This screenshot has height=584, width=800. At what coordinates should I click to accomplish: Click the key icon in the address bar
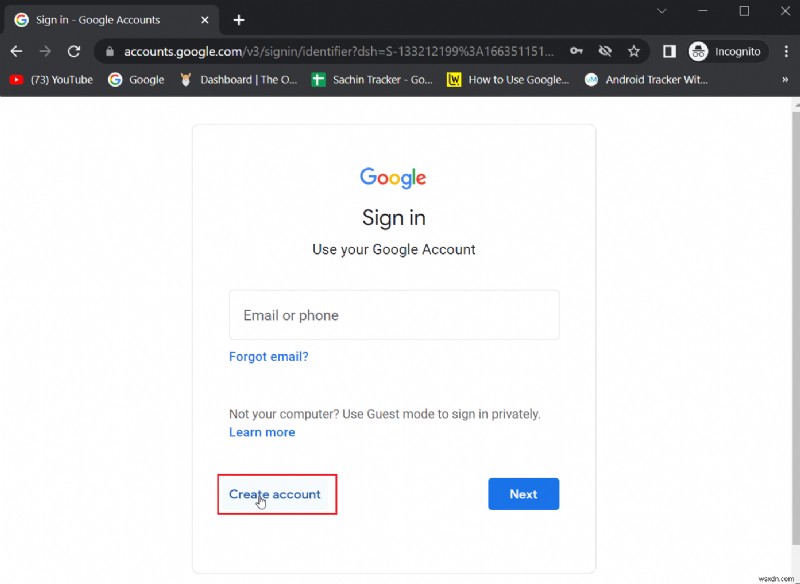point(577,51)
